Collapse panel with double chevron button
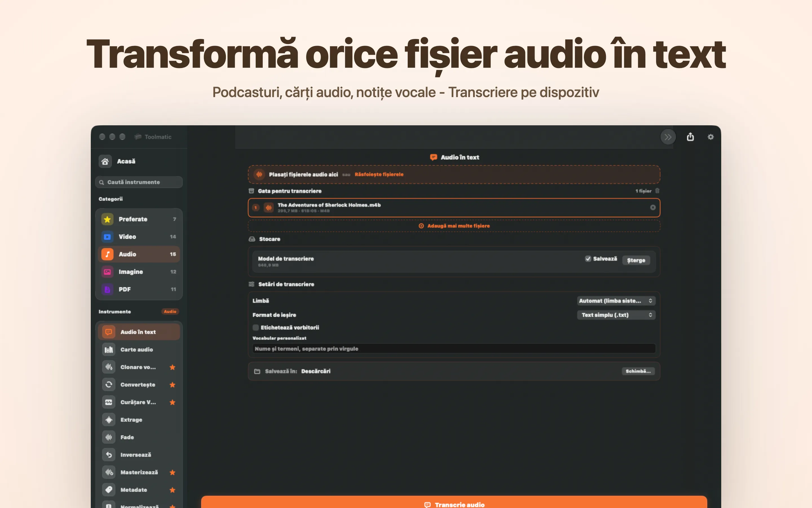812x508 pixels. click(668, 137)
